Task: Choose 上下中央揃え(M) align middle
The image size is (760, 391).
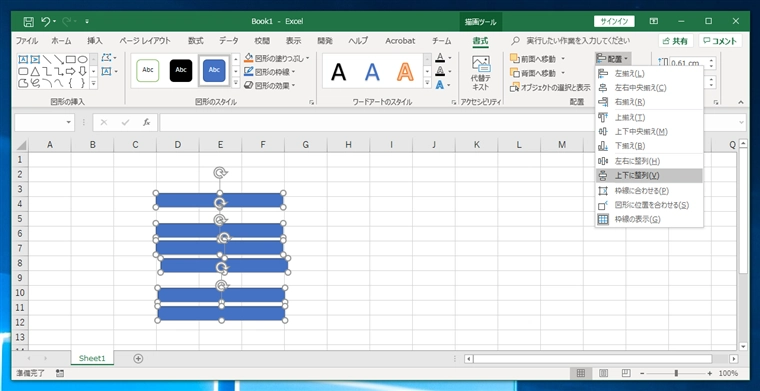Action: click(649, 131)
